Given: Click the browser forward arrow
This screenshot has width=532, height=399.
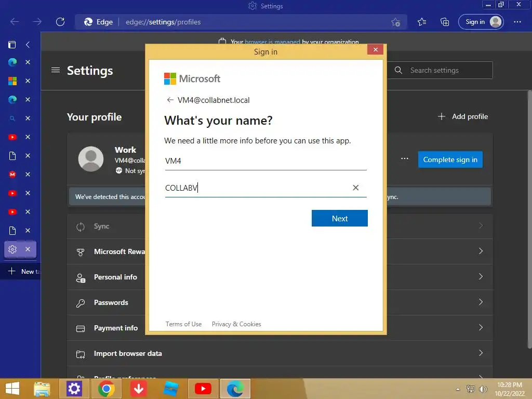Looking at the screenshot, I should point(37,22).
